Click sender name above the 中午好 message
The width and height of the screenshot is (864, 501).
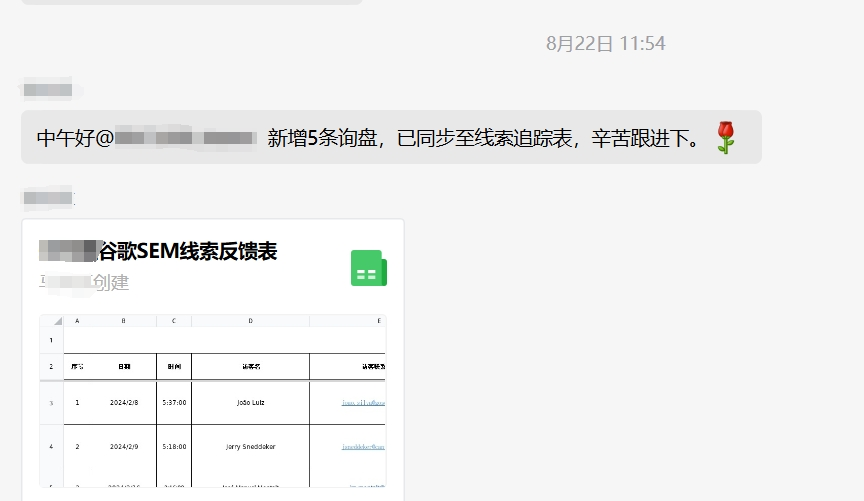47,90
